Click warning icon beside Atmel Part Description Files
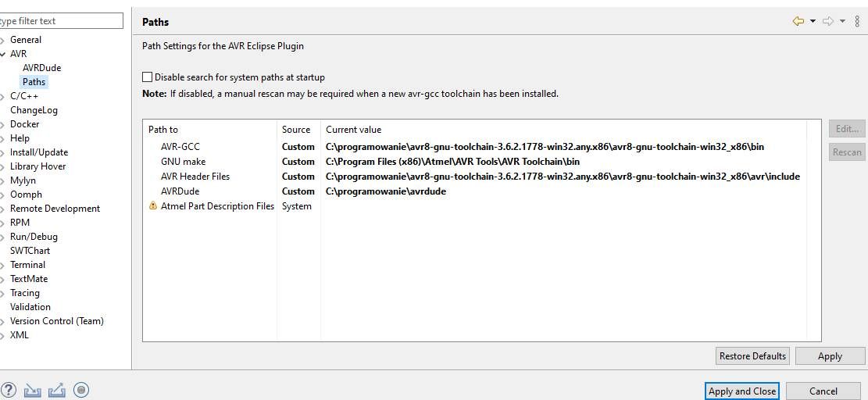 (x=153, y=206)
